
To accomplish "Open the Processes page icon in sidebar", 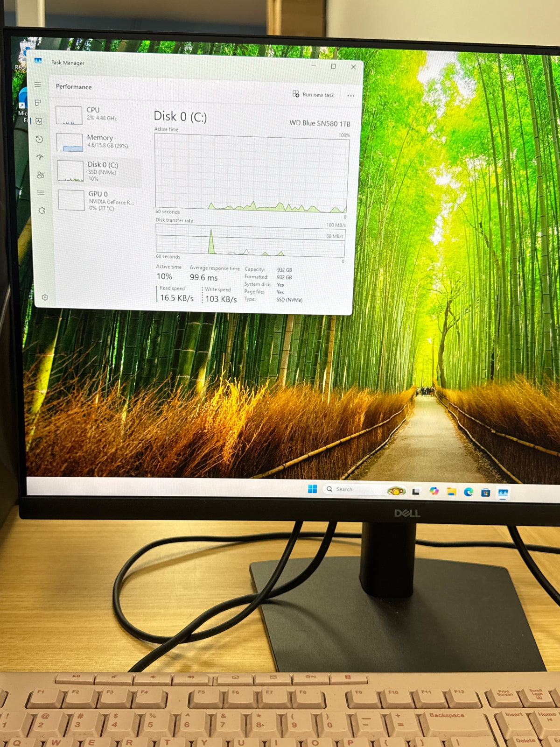I will pos(38,103).
